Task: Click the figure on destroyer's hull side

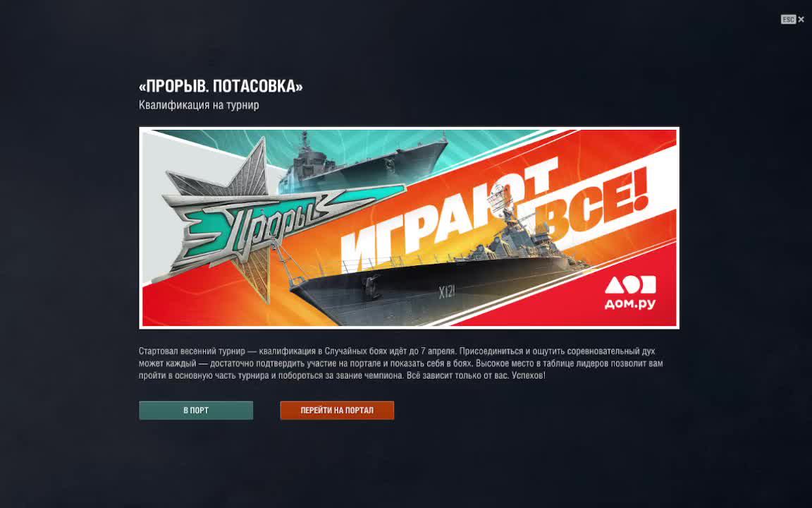Action: [371, 286]
